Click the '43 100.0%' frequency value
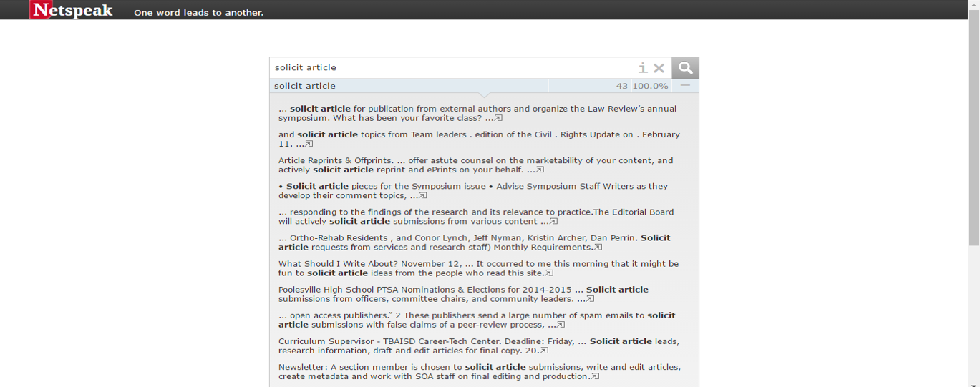Image resolution: width=980 pixels, height=387 pixels. click(x=642, y=86)
